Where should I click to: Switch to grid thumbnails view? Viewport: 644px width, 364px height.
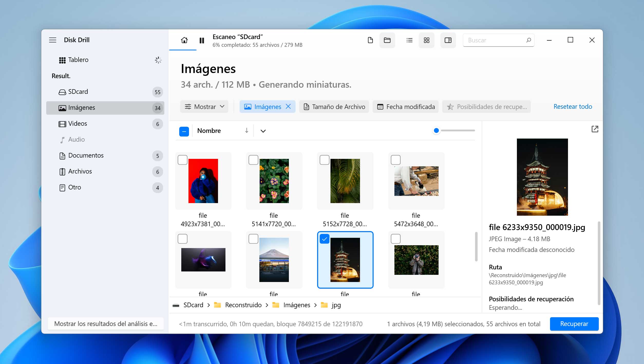(x=427, y=40)
